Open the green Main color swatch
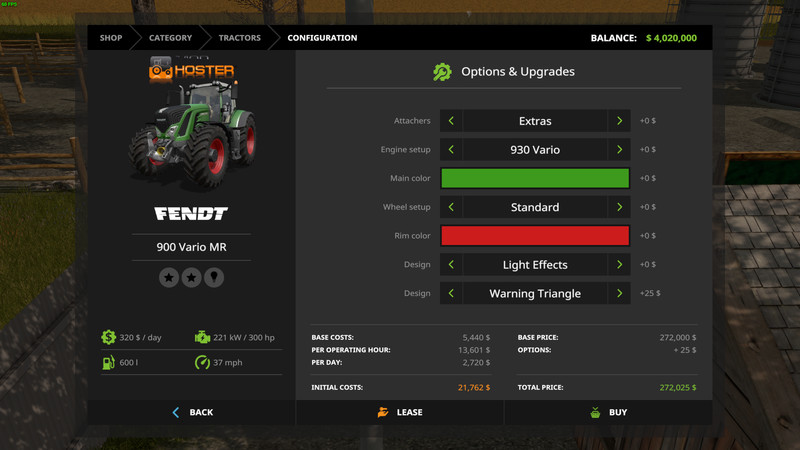Screen dimensions: 800x450 [x=535, y=178]
